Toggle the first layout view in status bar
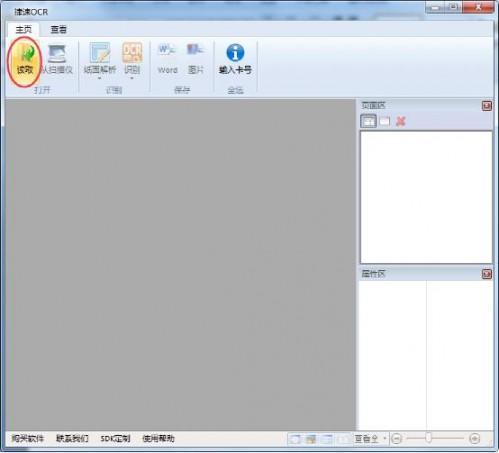Viewport: 499px width, 453px height. click(295, 439)
